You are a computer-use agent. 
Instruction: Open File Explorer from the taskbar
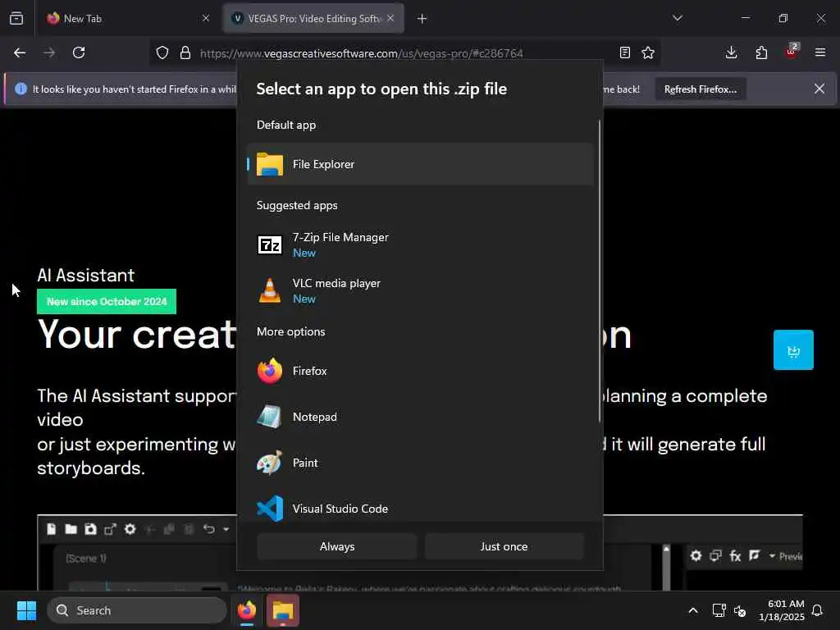[x=283, y=610]
